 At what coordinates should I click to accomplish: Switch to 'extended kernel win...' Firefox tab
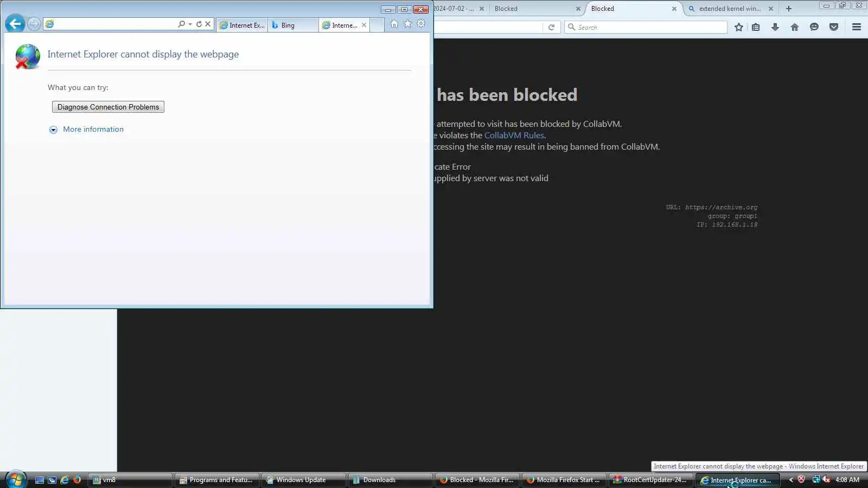tap(729, 9)
